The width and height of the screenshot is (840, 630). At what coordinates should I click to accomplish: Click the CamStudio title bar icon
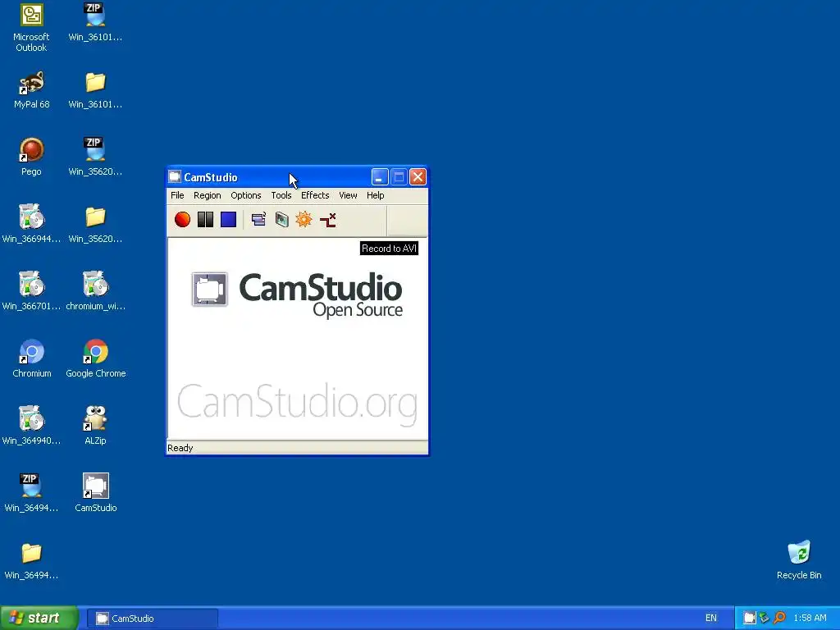pyautogui.click(x=175, y=177)
